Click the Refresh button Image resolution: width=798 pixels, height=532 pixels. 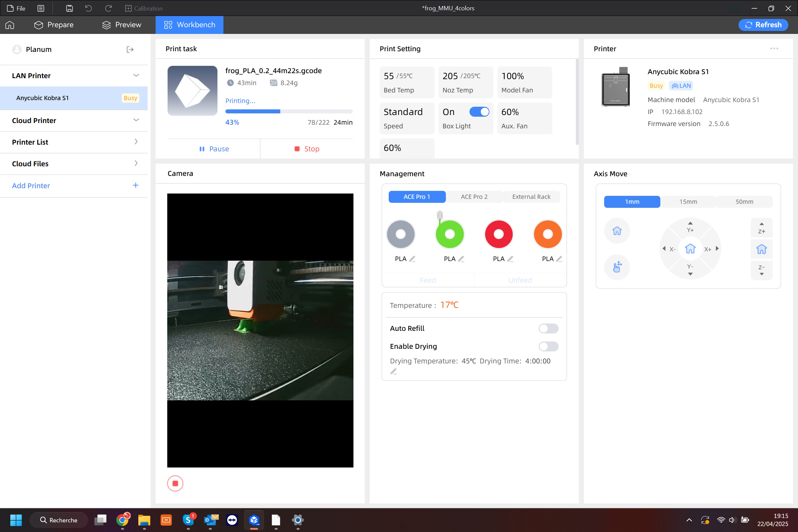click(763, 25)
